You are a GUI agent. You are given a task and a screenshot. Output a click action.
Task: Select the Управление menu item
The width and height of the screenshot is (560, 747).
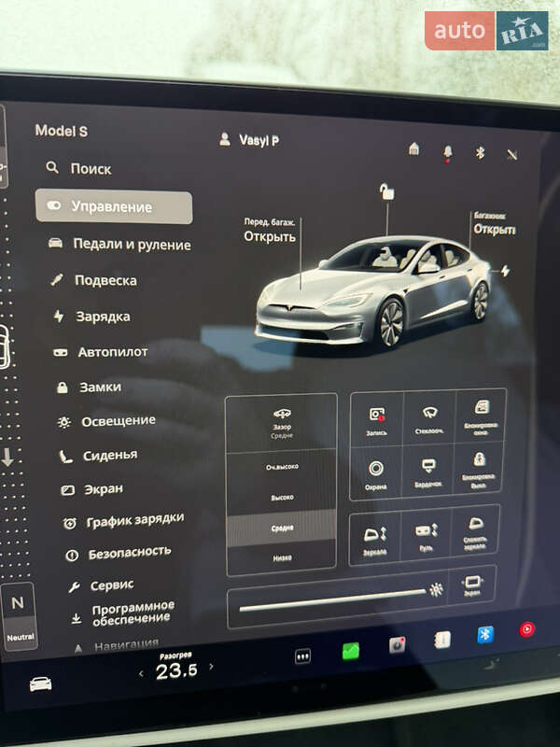point(114,206)
